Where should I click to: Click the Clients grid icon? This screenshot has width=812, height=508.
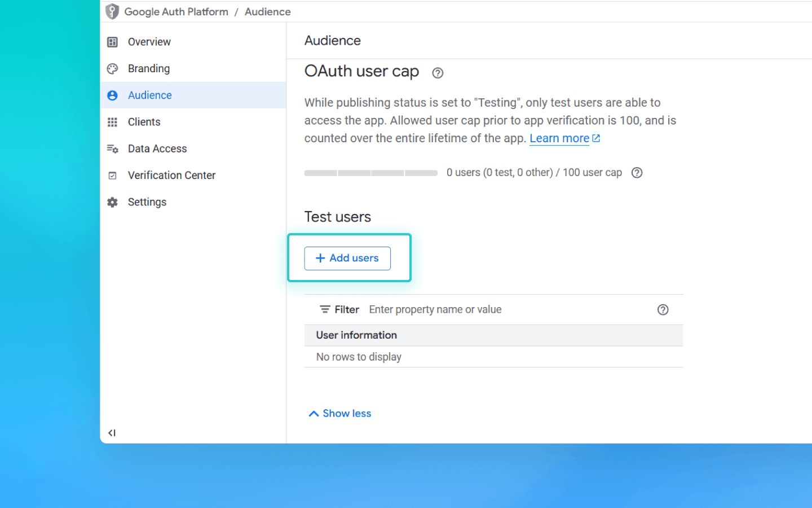click(112, 121)
